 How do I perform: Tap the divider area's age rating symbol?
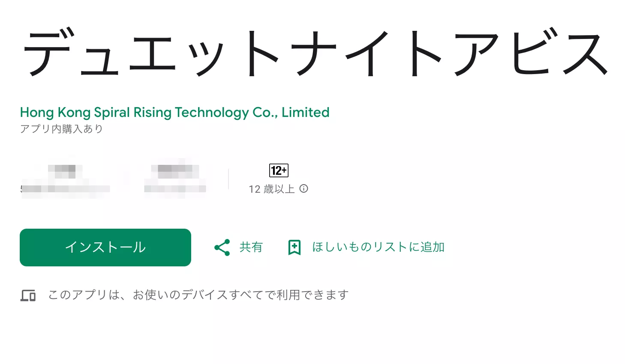pyautogui.click(x=279, y=170)
